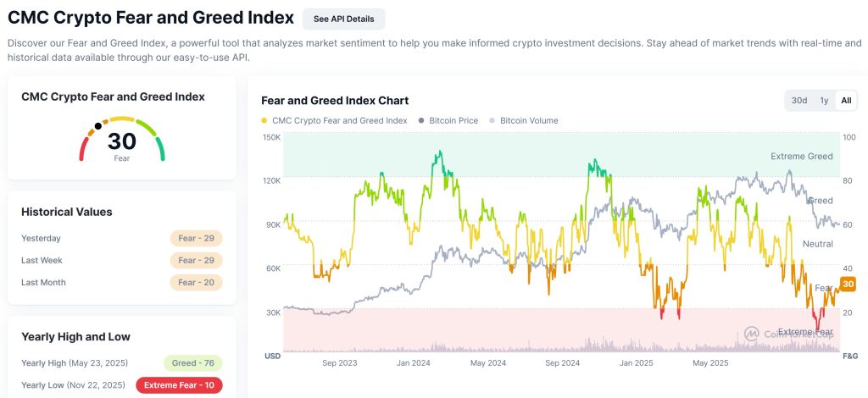The width and height of the screenshot is (868, 398).
Task: Click the yellow legend dot for Fear index
Action: click(264, 121)
